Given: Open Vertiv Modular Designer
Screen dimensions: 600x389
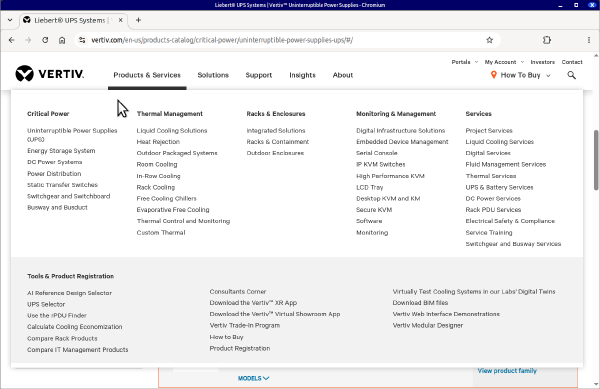Looking at the screenshot, I should coord(428,326).
